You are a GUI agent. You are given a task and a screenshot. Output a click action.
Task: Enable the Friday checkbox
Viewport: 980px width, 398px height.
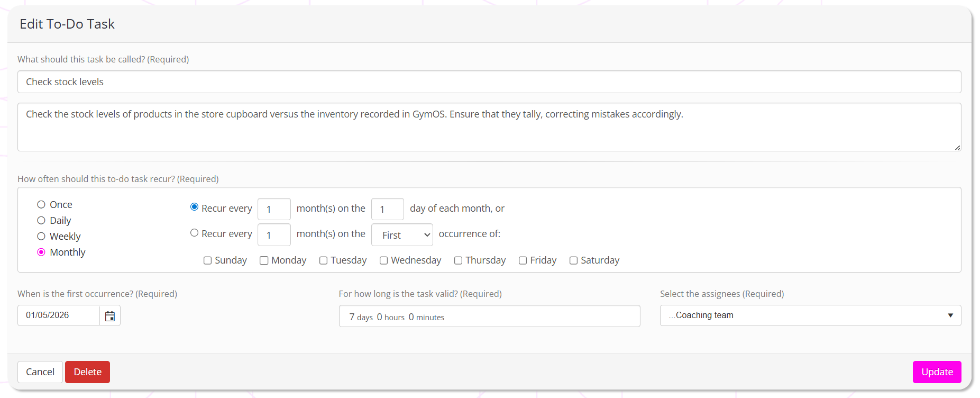pos(523,260)
